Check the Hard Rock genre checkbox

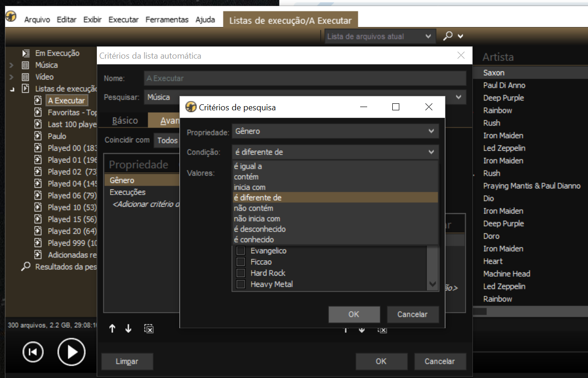pos(241,273)
